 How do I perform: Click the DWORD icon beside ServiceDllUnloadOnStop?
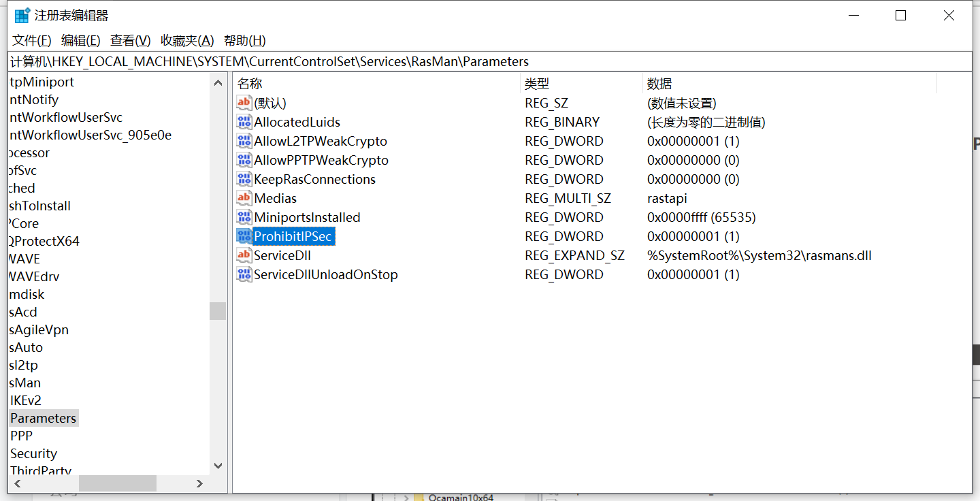pos(244,274)
